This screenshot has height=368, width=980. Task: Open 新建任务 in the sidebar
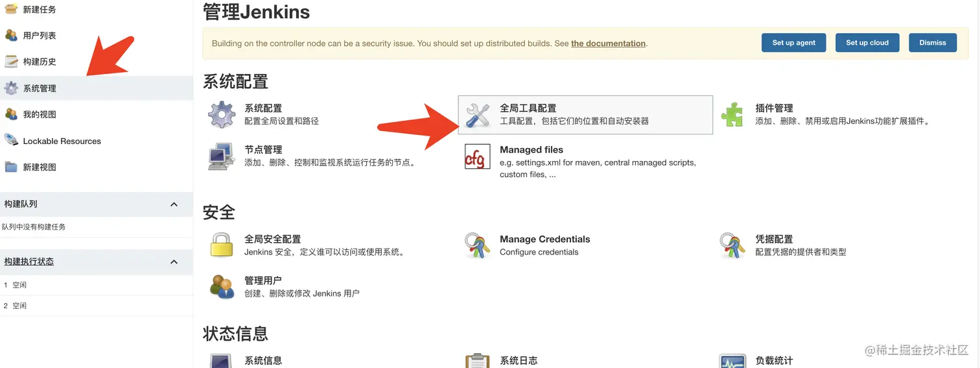(40, 9)
